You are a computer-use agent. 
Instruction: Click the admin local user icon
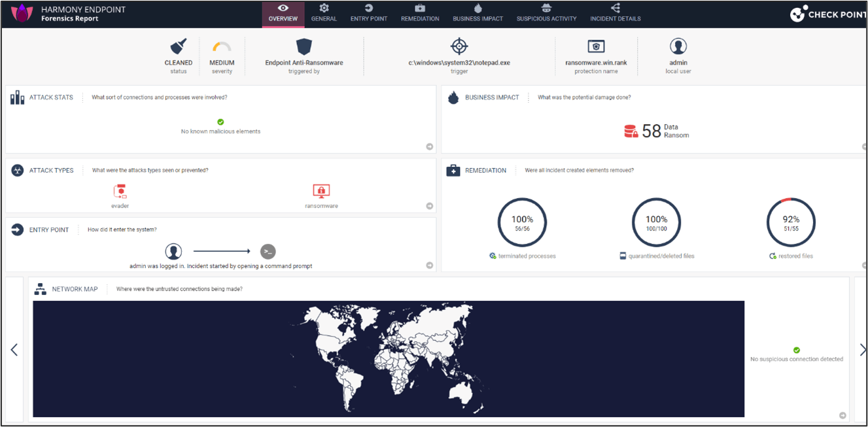coord(678,47)
